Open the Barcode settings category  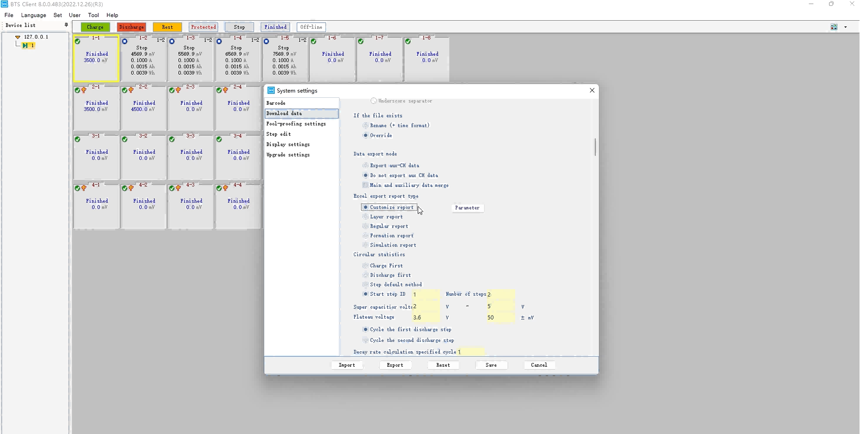[x=302, y=103]
